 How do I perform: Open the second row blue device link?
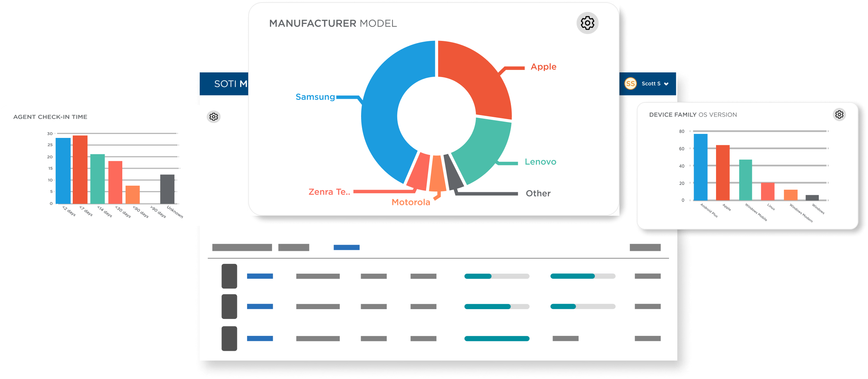[260, 307]
